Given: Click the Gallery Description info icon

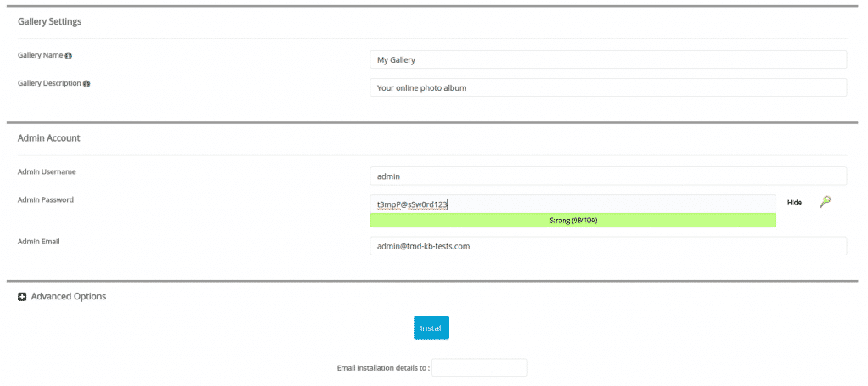Looking at the screenshot, I should [87, 84].
